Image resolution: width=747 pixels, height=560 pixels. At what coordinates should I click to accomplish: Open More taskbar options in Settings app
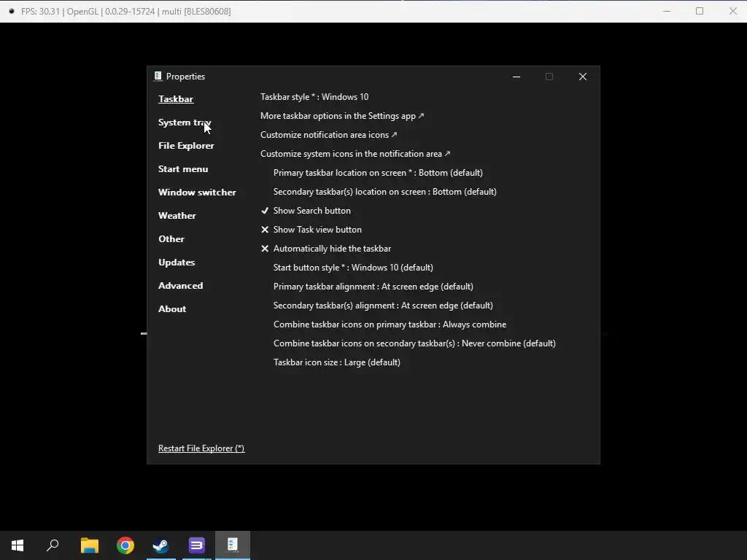coord(342,116)
